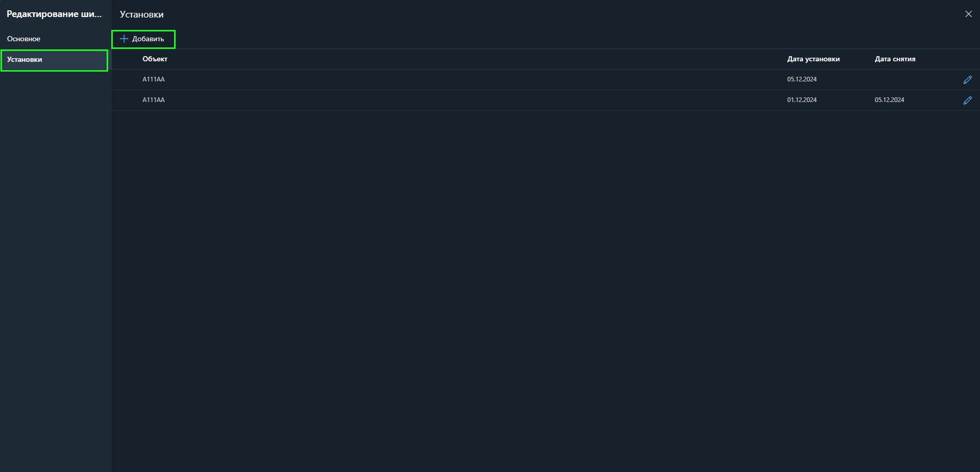Viewport: 980px width, 472px height.
Task: Close the Установки dialog with the X
Action: [969, 14]
